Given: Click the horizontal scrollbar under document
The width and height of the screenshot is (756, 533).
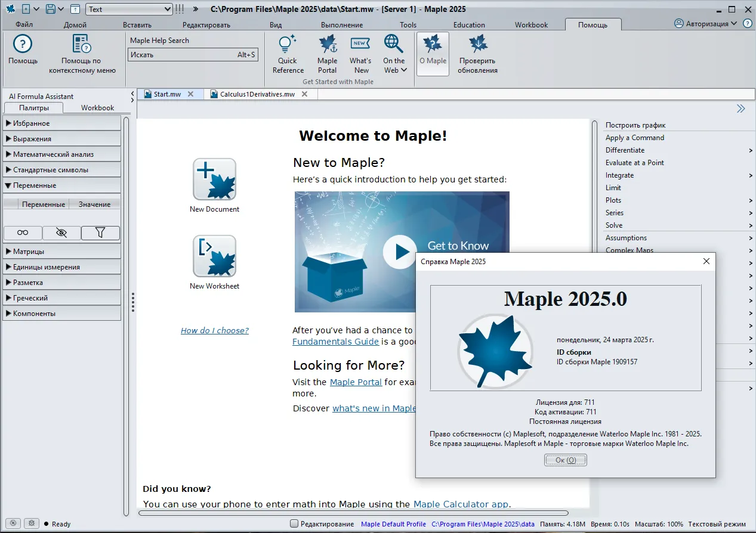Looking at the screenshot, I should click(353, 513).
